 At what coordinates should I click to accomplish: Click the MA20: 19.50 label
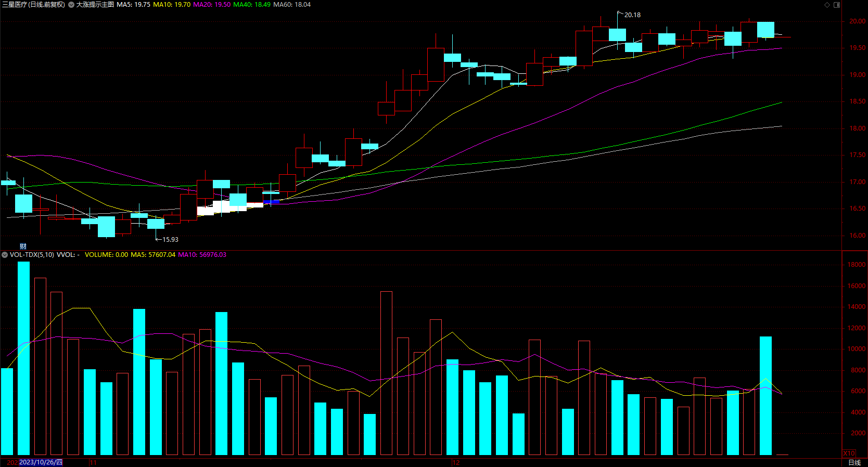(x=212, y=5)
